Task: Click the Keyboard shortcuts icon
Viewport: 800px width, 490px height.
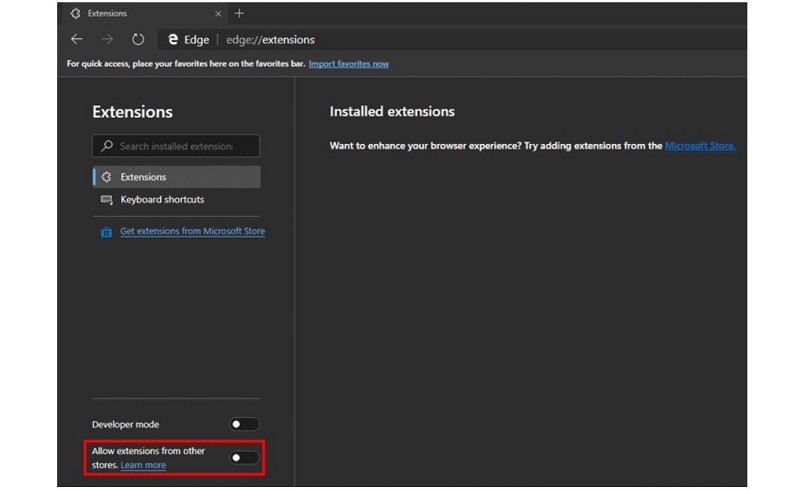Action: pos(107,200)
